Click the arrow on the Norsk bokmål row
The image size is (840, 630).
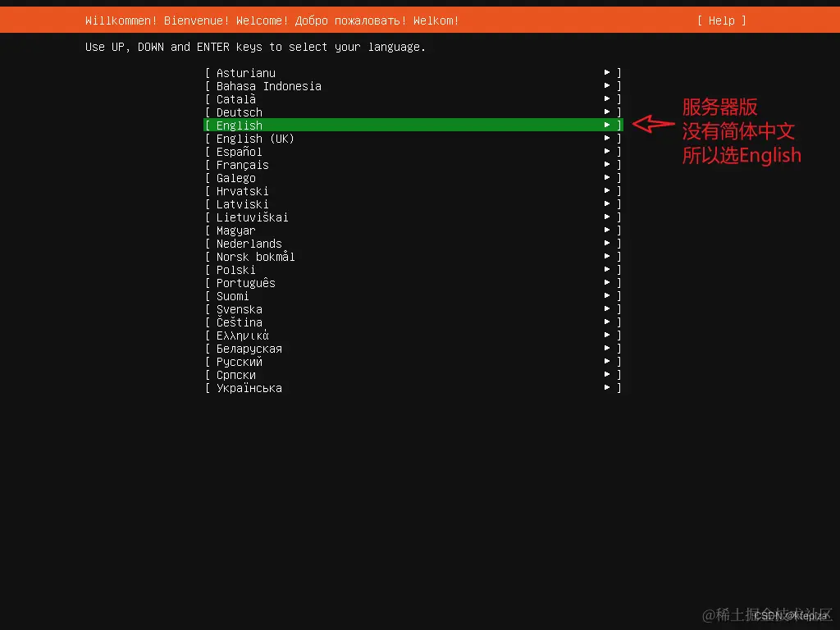click(x=607, y=256)
